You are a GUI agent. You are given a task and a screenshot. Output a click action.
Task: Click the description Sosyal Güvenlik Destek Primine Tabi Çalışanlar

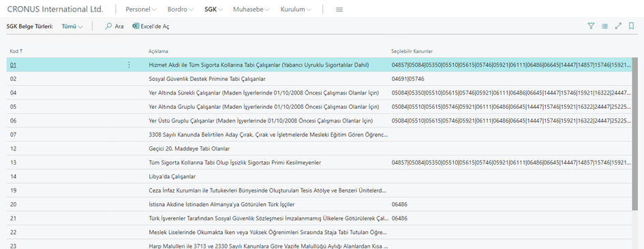pos(207,79)
